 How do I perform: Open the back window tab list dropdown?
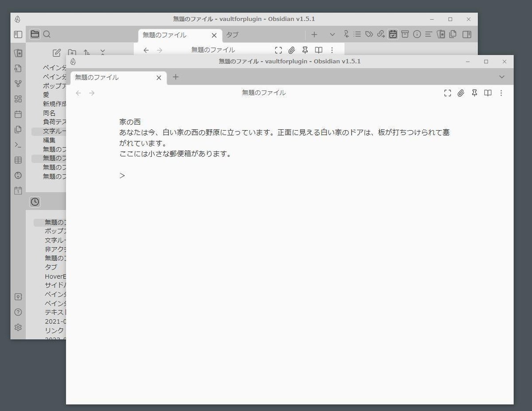pos(332,35)
